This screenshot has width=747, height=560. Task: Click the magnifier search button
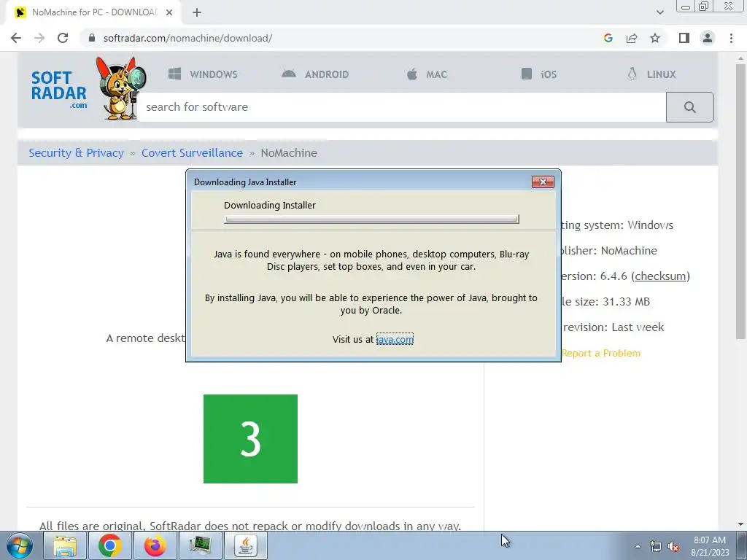[x=690, y=107]
